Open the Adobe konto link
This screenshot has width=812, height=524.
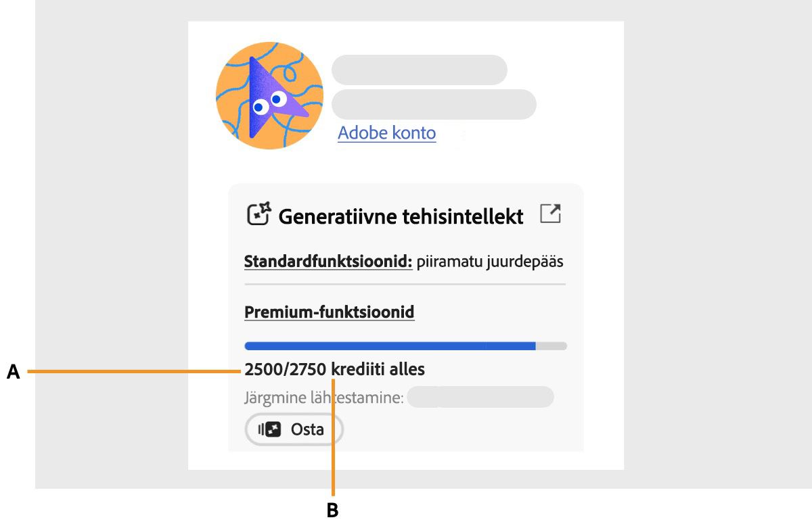386,133
